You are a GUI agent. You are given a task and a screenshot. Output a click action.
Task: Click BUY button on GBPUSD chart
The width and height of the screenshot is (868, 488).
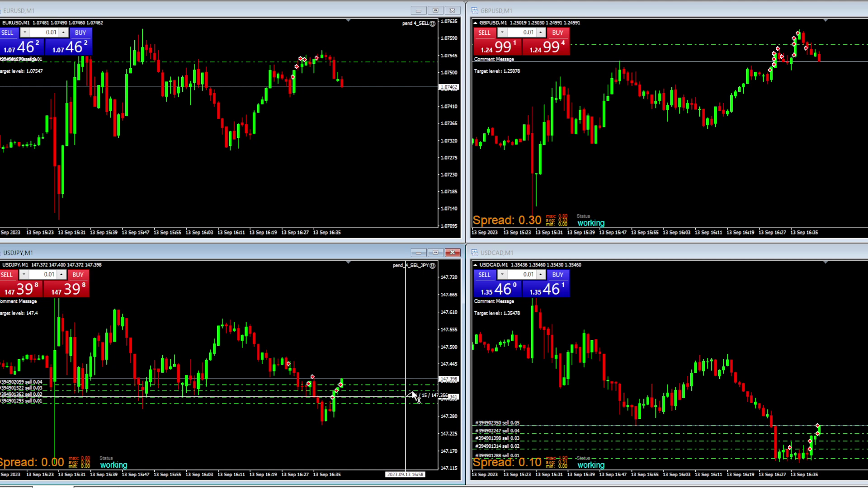tap(558, 33)
